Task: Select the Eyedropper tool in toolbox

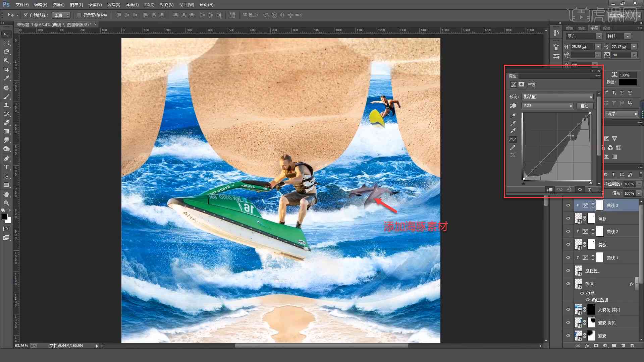Action: point(6,78)
